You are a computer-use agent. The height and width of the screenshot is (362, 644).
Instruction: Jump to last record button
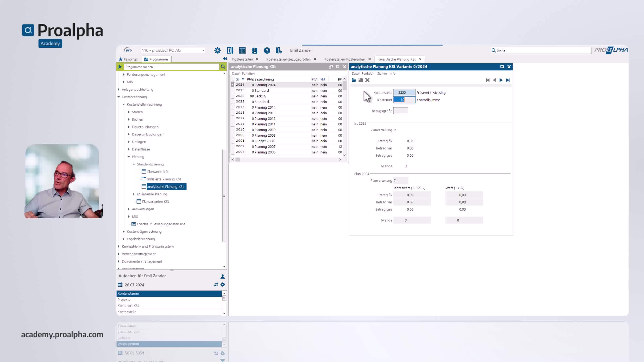(507, 80)
